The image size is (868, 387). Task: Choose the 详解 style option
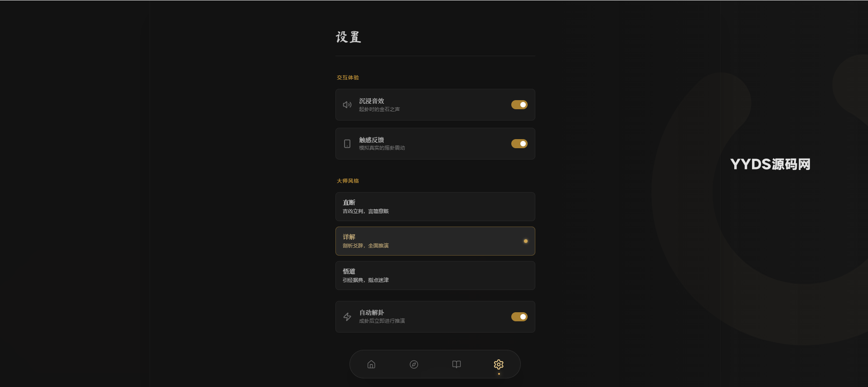[435, 241]
